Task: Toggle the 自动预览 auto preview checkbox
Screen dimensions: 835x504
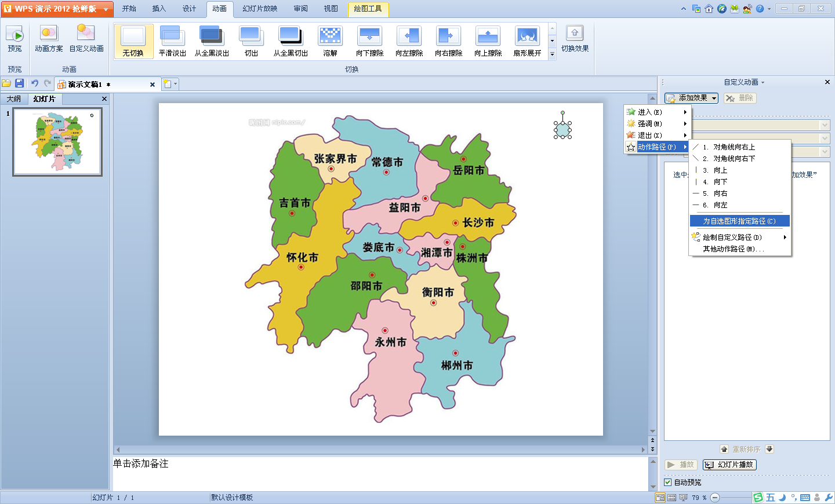Action: tap(668, 482)
